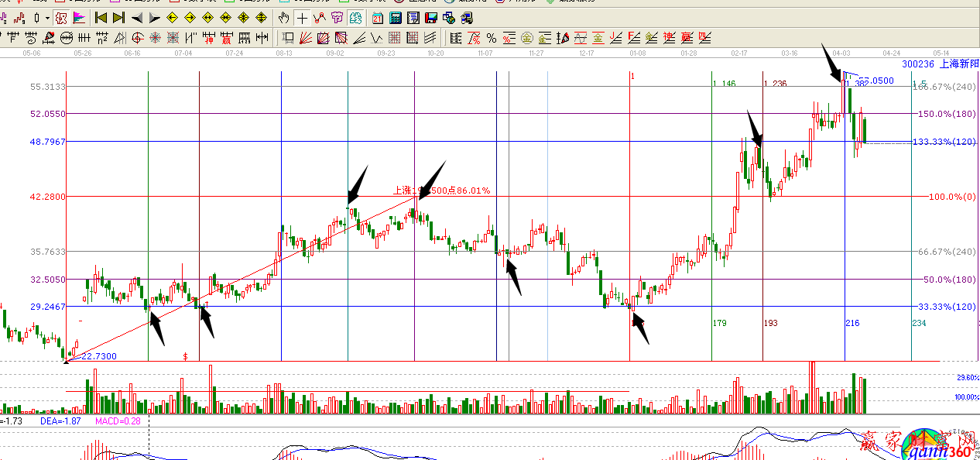
Task: Click the colorful flag icon in toolbar
Action: (x=79, y=18)
